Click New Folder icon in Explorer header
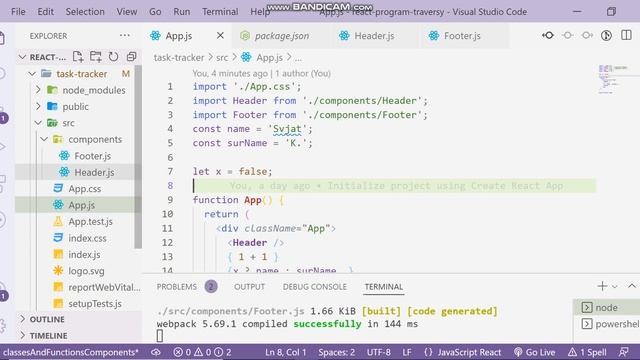This screenshot has height=360, width=640. pyautogui.click(x=96, y=57)
